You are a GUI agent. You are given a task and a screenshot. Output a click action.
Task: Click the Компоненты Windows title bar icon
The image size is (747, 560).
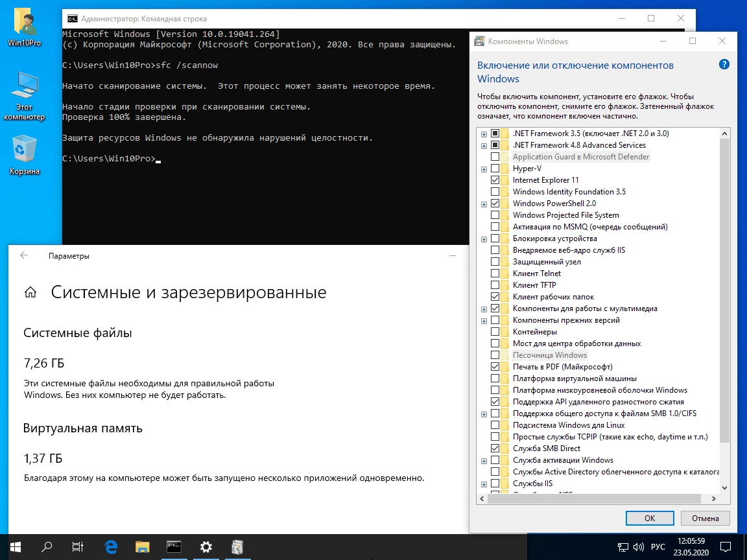pyautogui.click(x=480, y=41)
